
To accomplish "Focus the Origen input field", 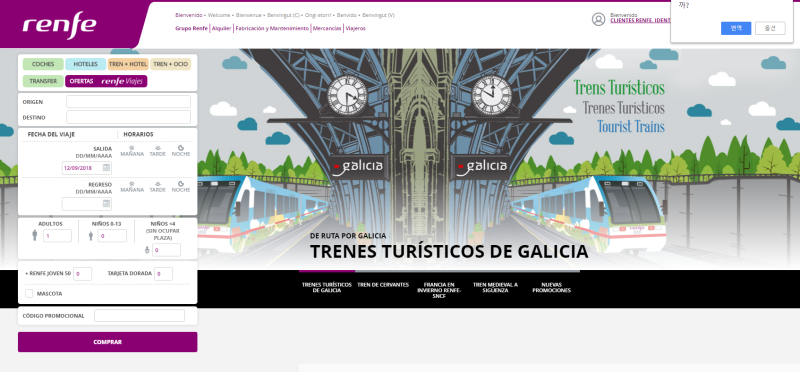I will (129, 102).
